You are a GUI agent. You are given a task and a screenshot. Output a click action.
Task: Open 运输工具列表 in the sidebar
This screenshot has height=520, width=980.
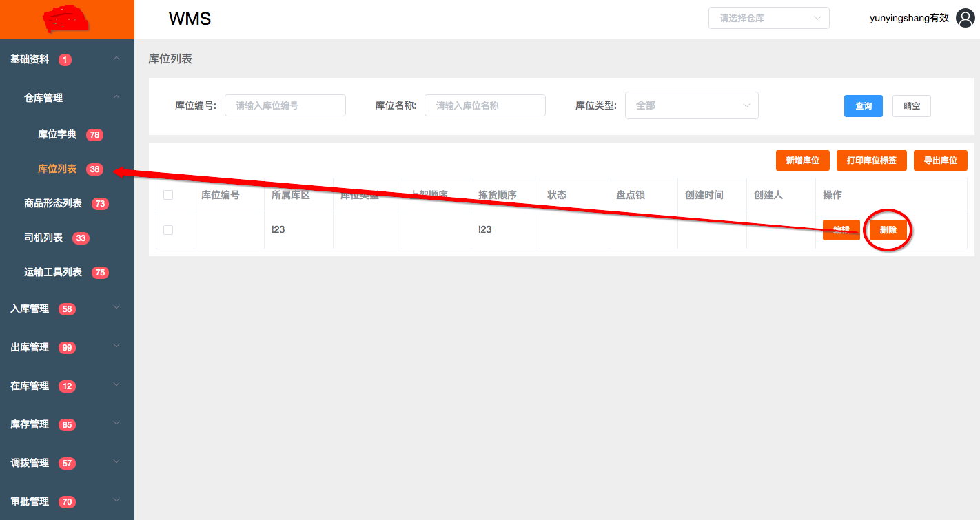(x=53, y=272)
